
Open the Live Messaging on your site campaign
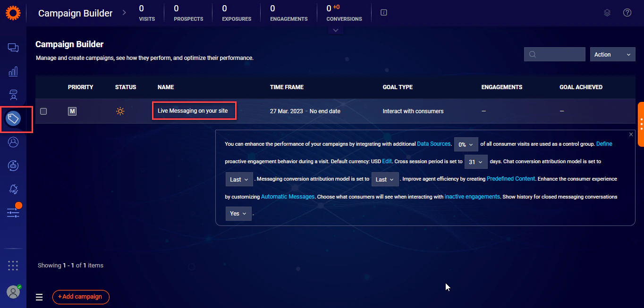pyautogui.click(x=194, y=111)
